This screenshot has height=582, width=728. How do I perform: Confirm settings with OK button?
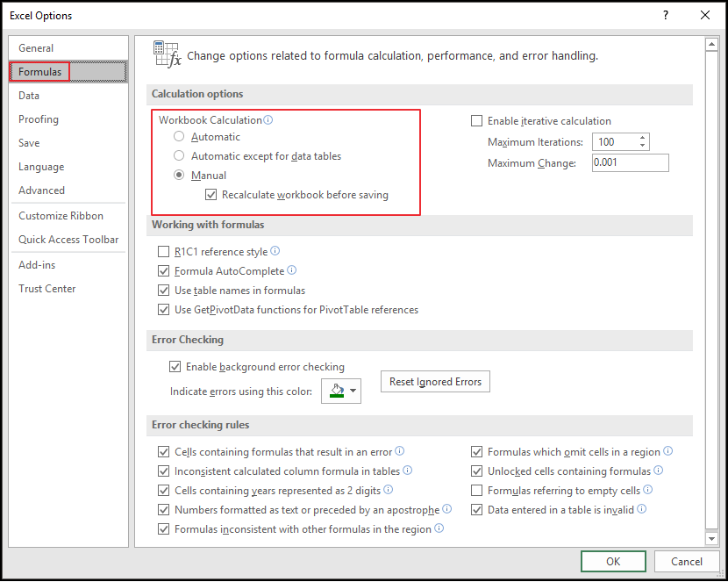(613, 562)
